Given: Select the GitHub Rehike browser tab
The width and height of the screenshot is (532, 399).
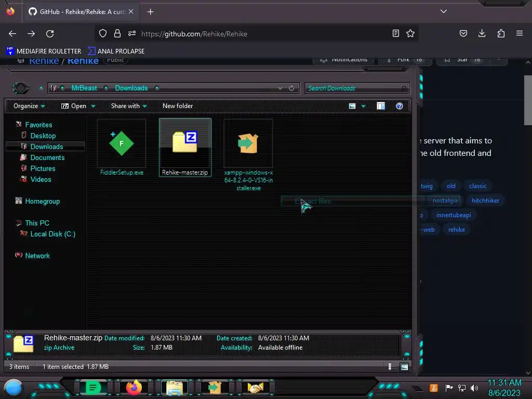Looking at the screenshot, I should pyautogui.click(x=81, y=12).
